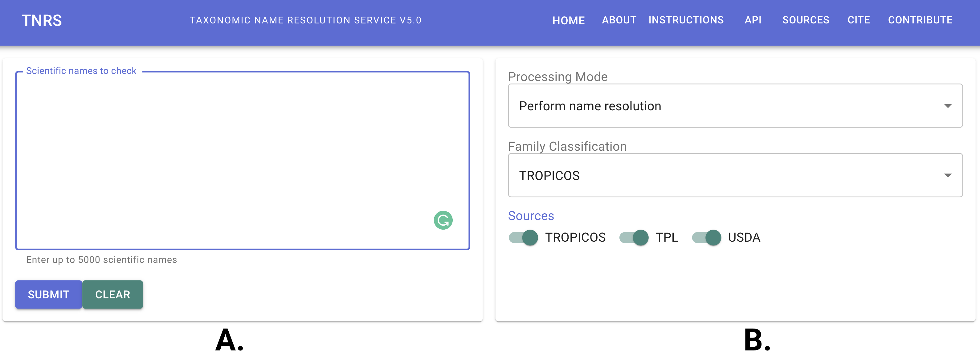Click the CITE navigation item

[858, 20]
